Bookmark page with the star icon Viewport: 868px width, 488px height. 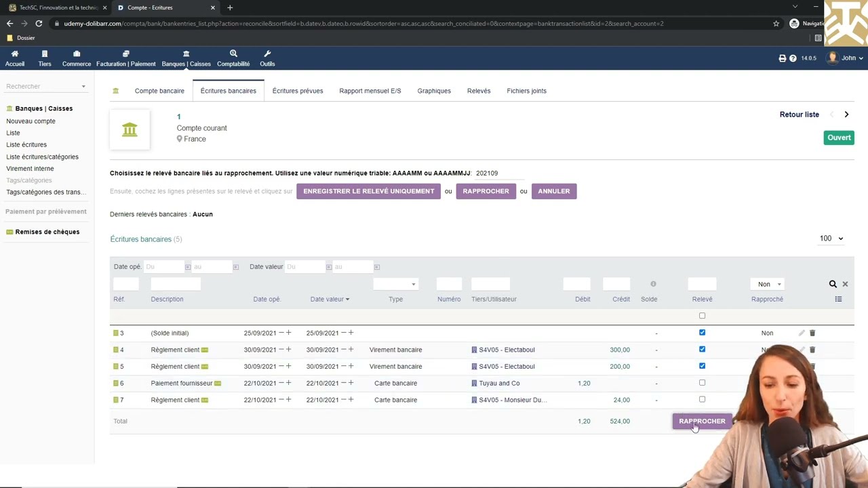tap(776, 23)
